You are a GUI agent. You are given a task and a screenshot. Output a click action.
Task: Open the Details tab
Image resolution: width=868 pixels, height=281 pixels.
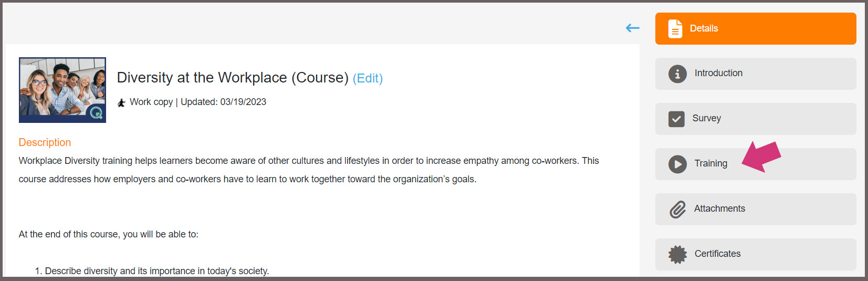[756, 29]
